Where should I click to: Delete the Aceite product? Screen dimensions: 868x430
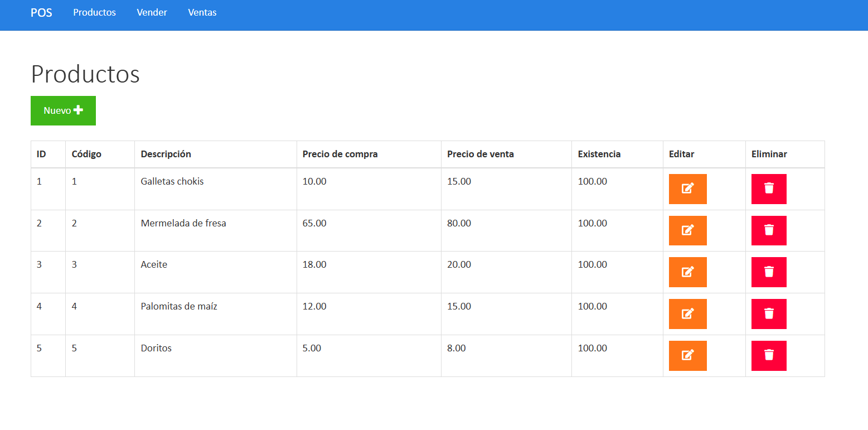[769, 272]
